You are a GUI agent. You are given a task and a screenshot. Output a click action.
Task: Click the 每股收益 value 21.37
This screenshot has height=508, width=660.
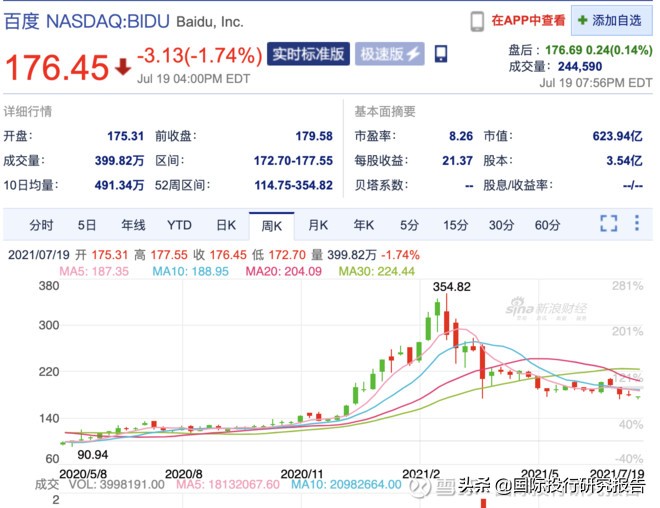[458, 160]
